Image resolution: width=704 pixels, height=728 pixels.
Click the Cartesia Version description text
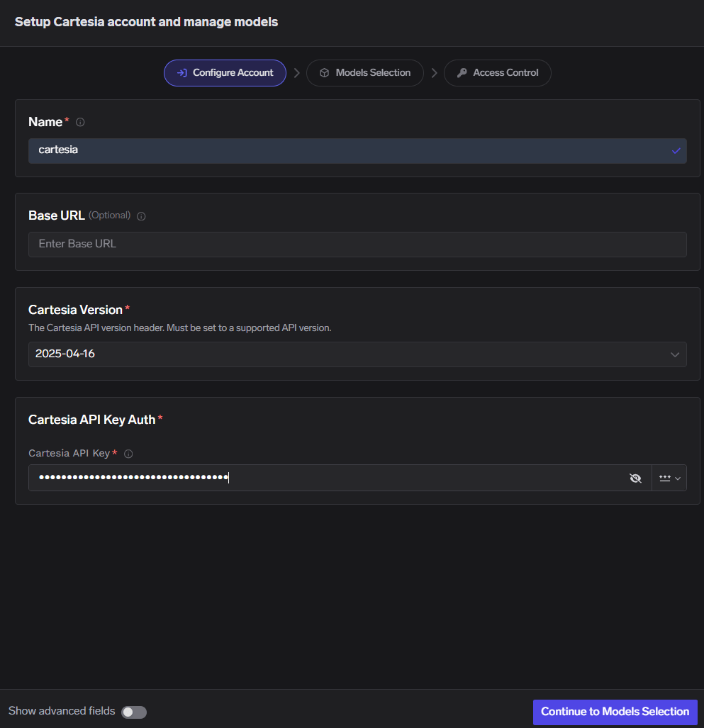[x=179, y=327]
